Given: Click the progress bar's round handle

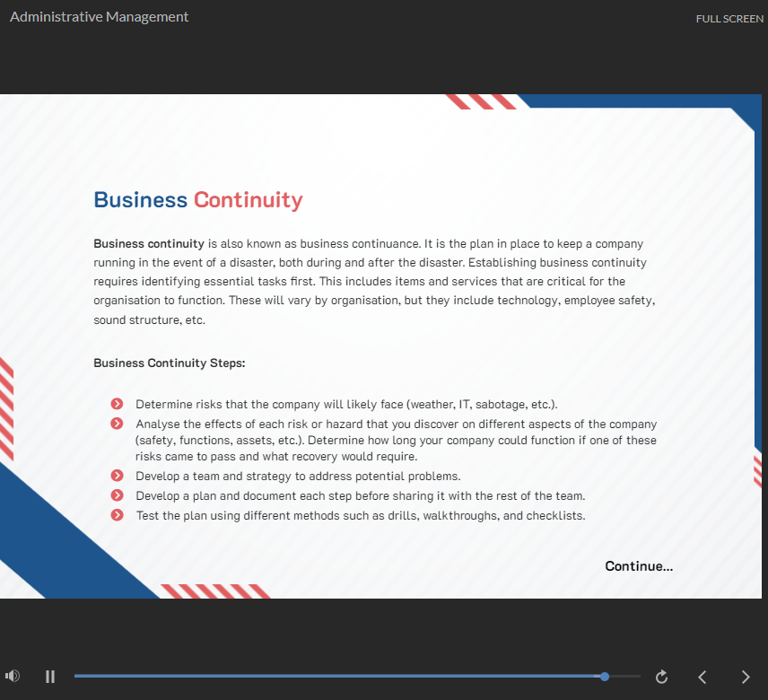Looking at the screenshot, I should pos(605,677).
